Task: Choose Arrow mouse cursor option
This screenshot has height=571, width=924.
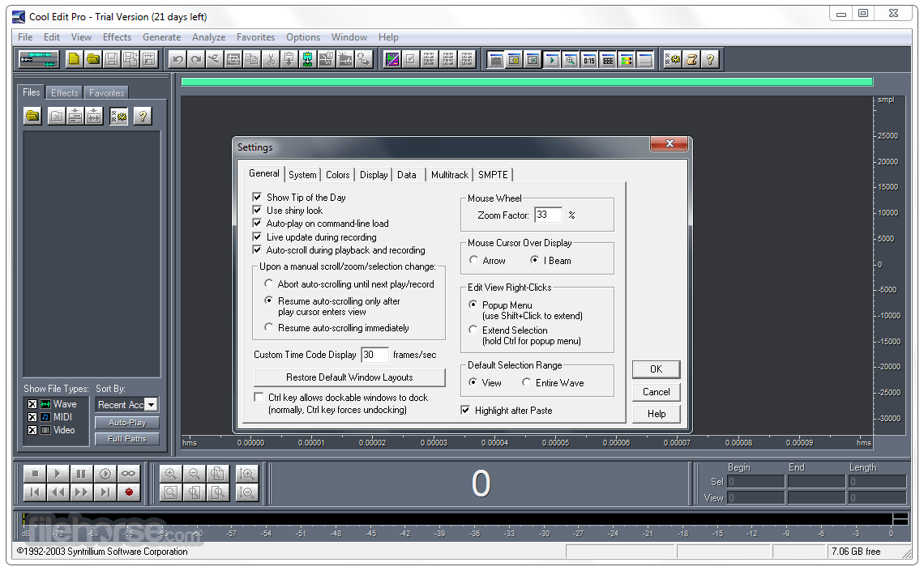Action: click(474, 260)
